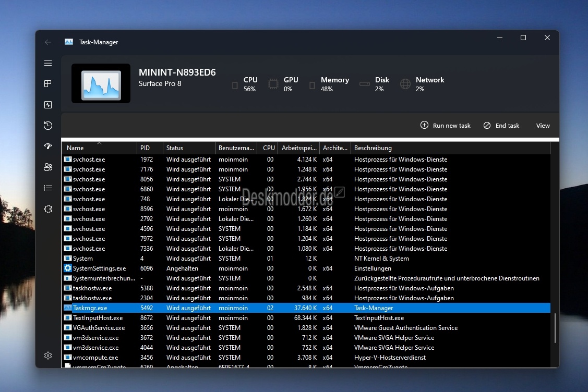Click the 68.344 K memory value
This screenshot has height=392, width=588.
tap(305, 318)
